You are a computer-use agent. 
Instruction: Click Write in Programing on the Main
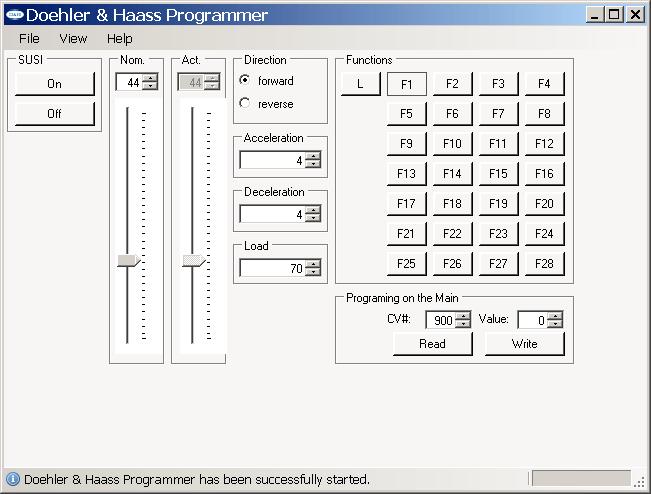pyautogui.click(x=525, y=344)
